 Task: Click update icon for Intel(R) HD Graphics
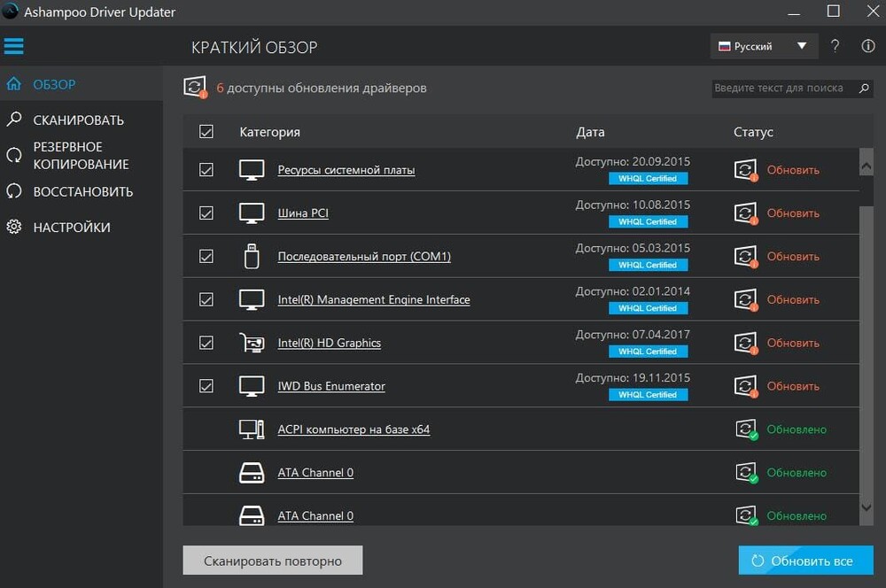(x=746, y=343)
